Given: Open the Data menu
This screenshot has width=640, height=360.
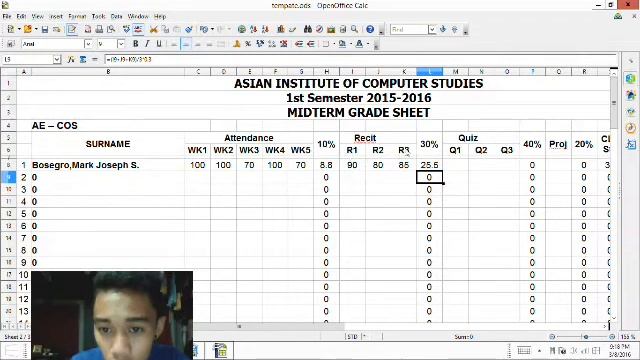Looking at the screenshot, I should [116, 16].
